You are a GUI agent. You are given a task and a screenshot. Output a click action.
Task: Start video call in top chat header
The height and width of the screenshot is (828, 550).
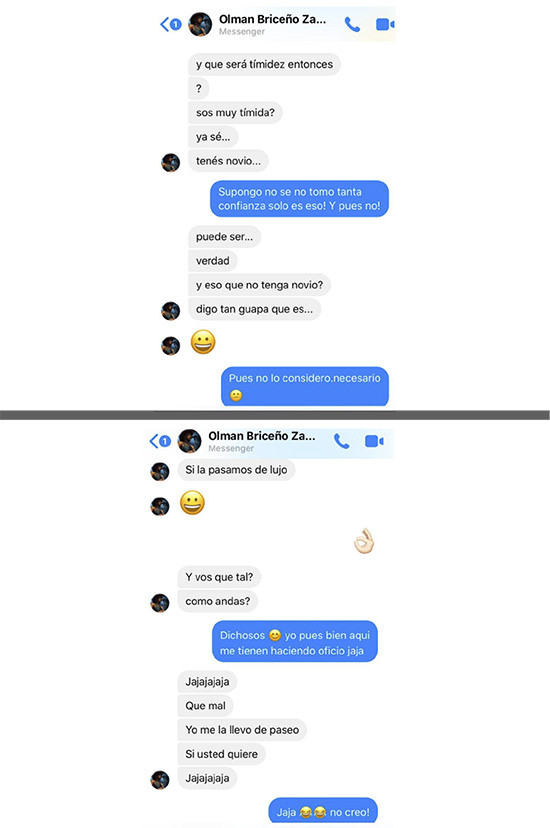point(385,24)
